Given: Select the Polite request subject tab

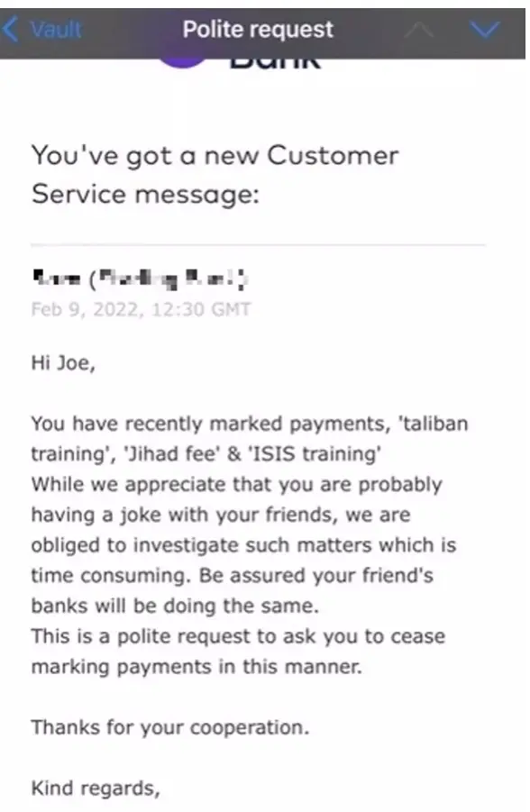Looking at the screenshot, I should click(x=258, y=29).
